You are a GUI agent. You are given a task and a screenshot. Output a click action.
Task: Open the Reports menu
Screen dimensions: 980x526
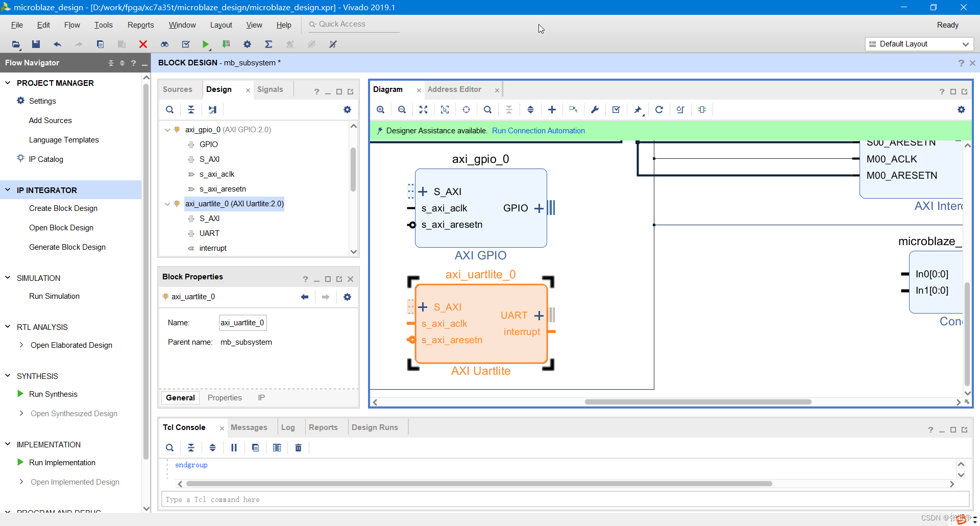tap(140, 25)
